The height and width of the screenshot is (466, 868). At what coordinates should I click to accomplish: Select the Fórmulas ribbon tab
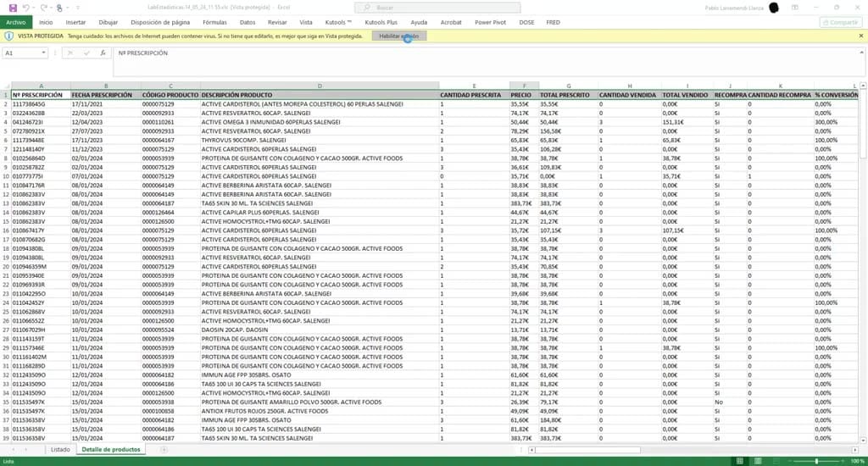(214, 22)
